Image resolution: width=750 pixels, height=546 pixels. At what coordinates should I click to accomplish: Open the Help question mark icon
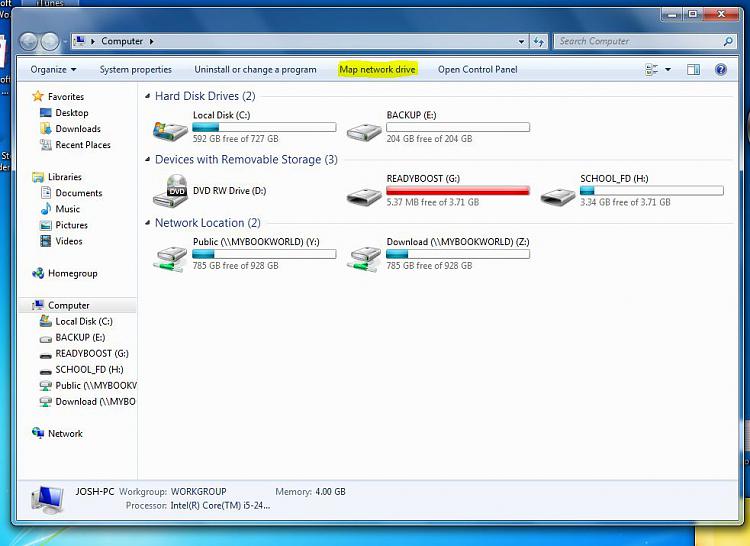click(x=721, y=70)
